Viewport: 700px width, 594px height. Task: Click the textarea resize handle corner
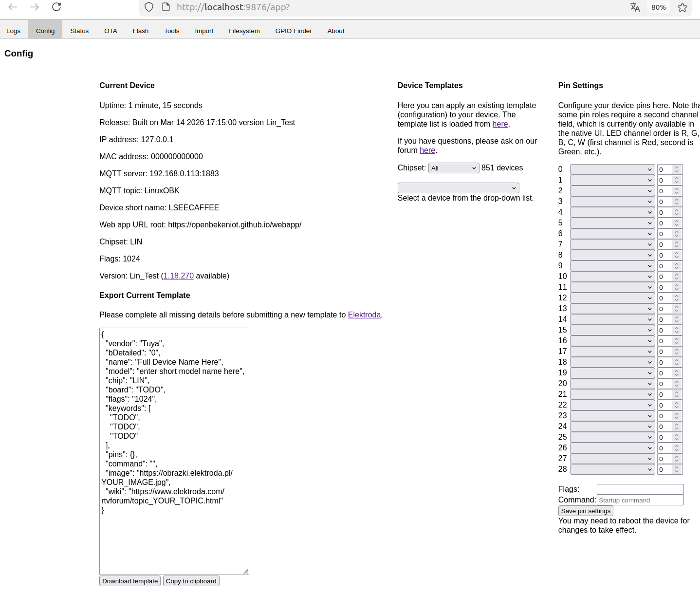(x=245, y=571)
